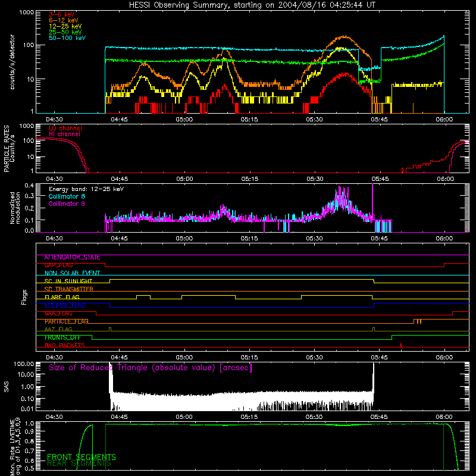Click the ATTENUATOR_STATE flag label

72,258
